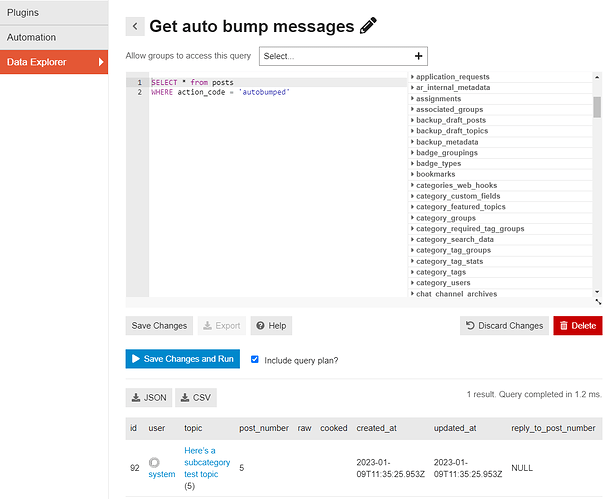Expand the category_tag_stats table

pos(500,261)
